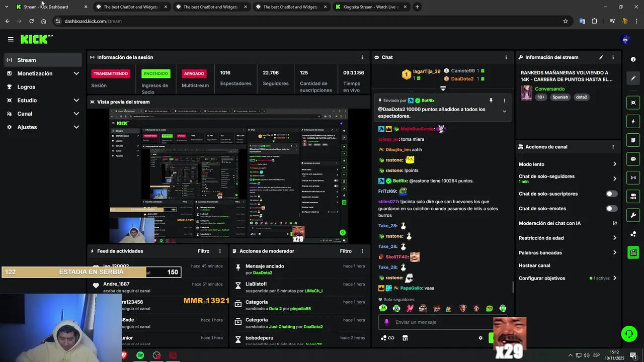Bookmark page with the star icon

pyautogui.click(x=566, y=21)
